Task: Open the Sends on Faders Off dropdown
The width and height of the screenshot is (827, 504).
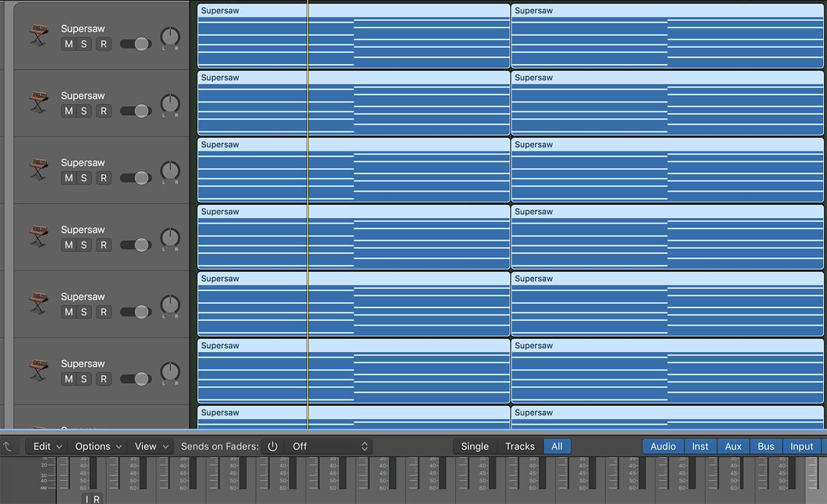Action: click(x=328, y=446)
